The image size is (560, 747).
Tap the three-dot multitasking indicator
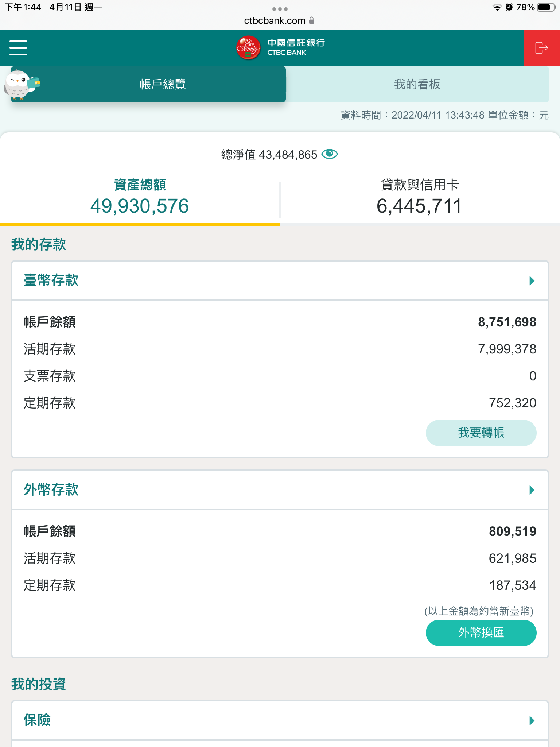point(280,9)
